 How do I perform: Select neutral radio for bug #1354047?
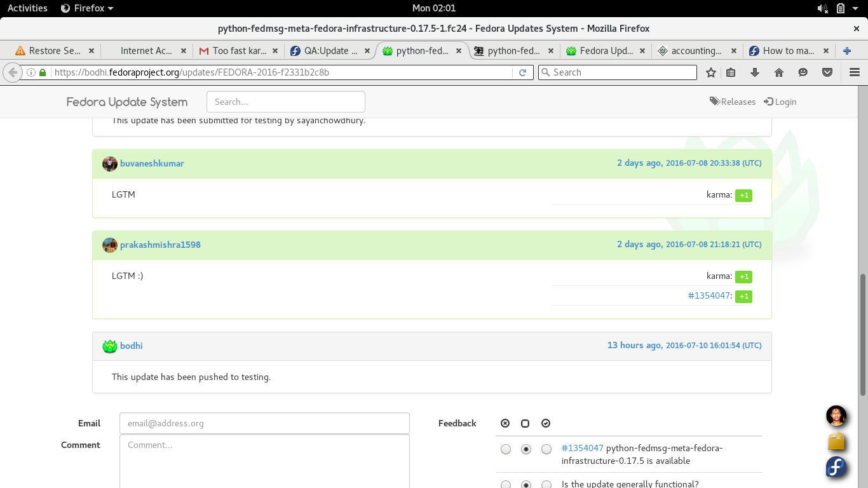pos(526,449)
